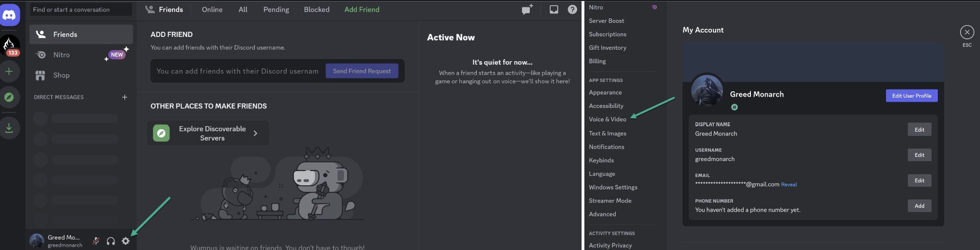980x250 pixels.
Task: Open Discord home logo button
Action: [x=10, y=15]
